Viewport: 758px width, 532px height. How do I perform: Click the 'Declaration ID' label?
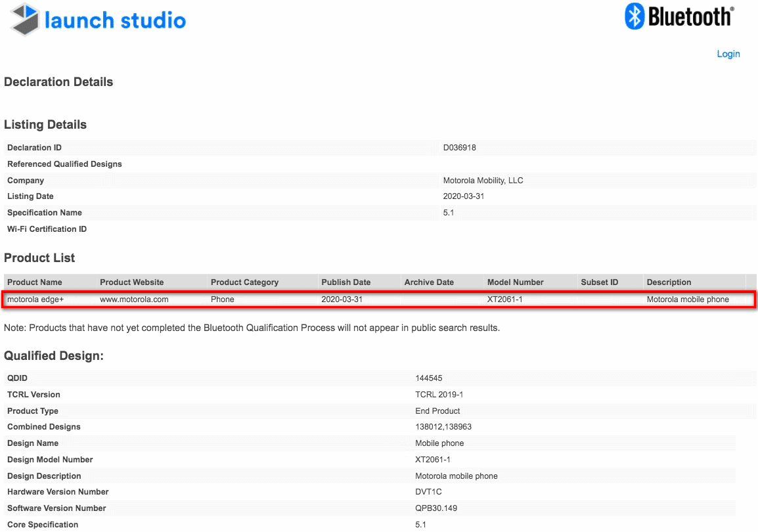[x=34, y=148]
